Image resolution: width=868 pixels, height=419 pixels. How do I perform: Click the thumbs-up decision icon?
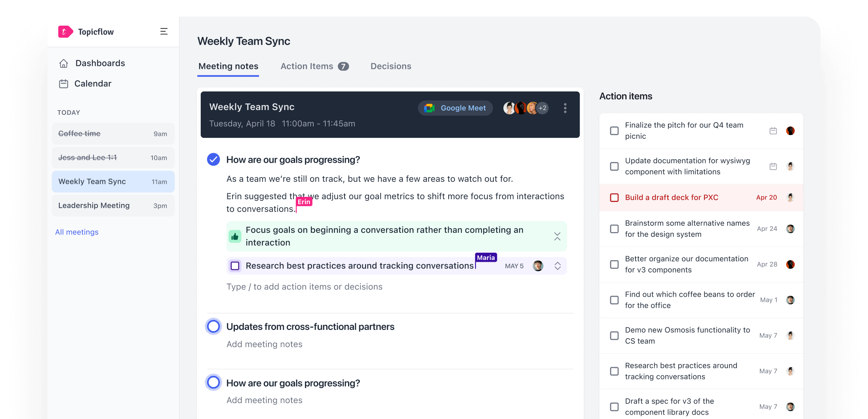click(x=235, y=236)
